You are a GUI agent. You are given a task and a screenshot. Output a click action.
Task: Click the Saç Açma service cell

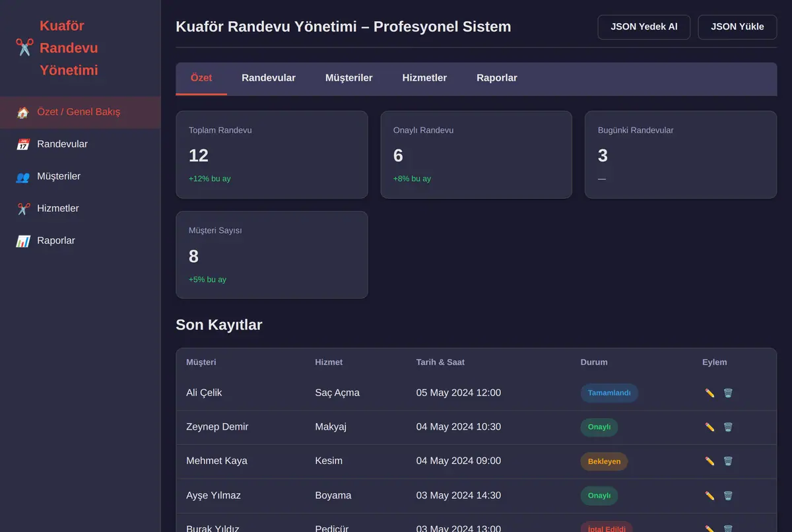coord(337,393)
